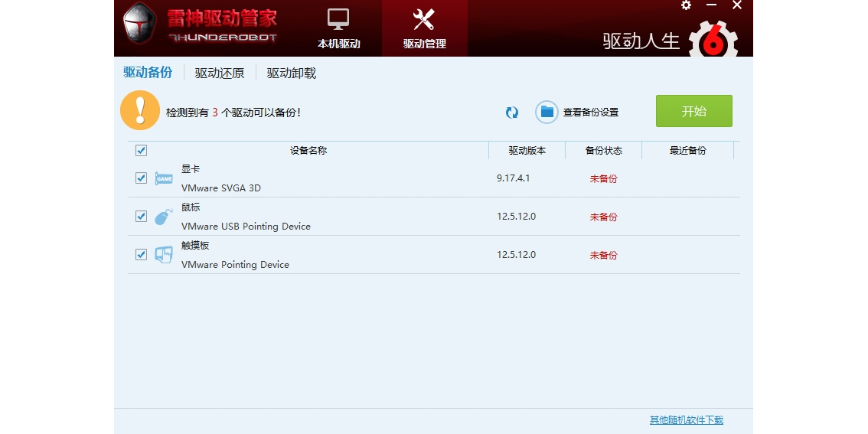Click the 鼠标 mouse device icon
The height and width of the screenshot is (434, 868).
(164, 217)
